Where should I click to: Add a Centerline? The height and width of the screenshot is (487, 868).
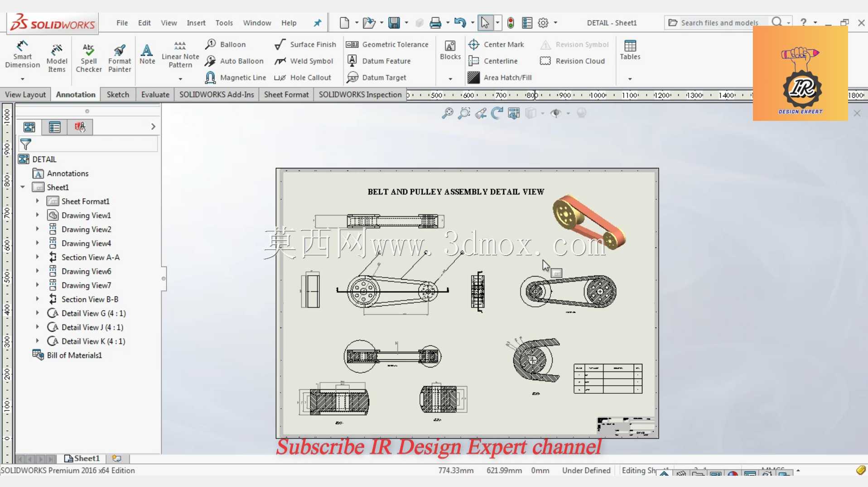pos(493,61)
